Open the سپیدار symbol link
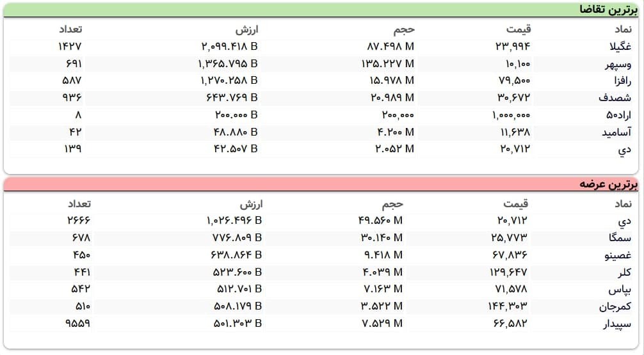This screenshot has height=355, width=644. tap(616, 323)
